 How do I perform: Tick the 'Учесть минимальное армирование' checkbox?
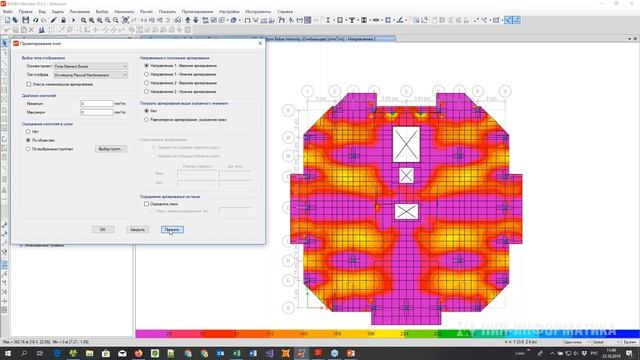[29, 84]
